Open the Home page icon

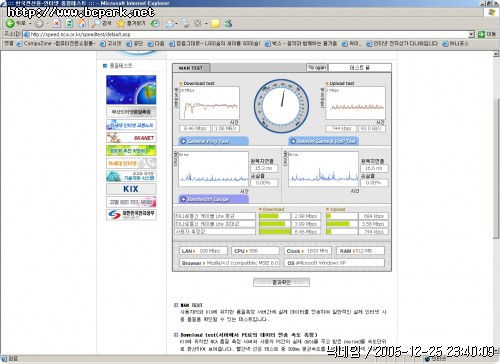point(81,23)
